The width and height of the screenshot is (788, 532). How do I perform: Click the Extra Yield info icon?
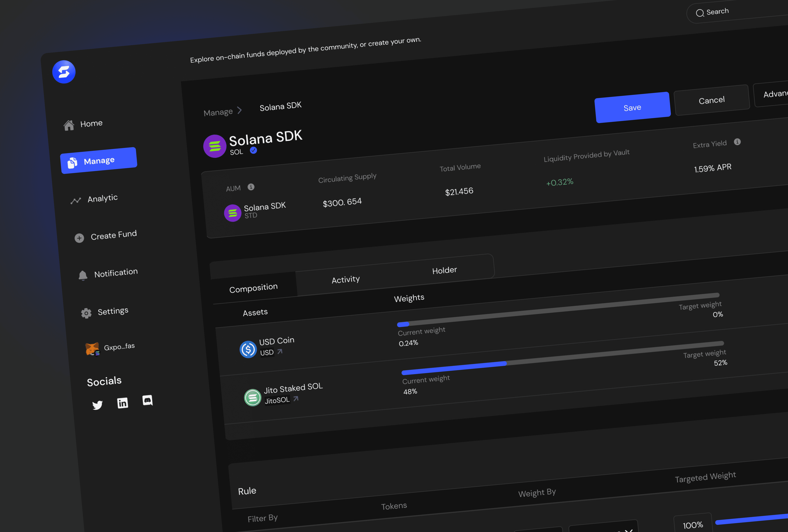tap(737, 142)
